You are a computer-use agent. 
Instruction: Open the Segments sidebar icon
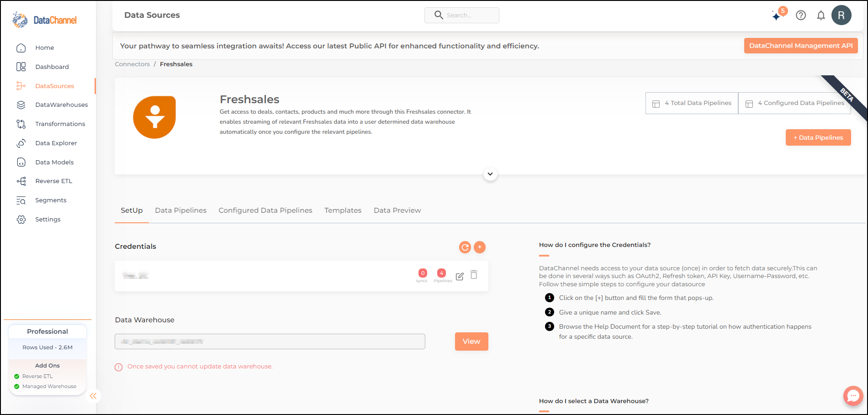point(21,200)
